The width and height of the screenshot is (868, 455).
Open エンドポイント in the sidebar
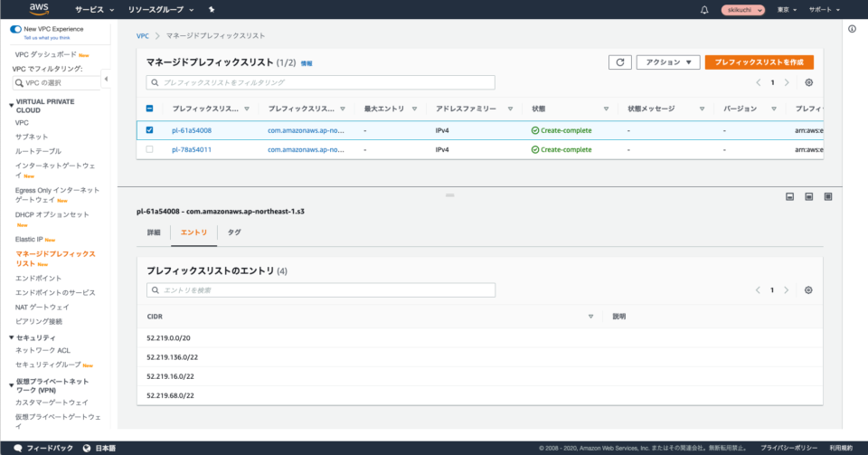click(x=38, y=279)
